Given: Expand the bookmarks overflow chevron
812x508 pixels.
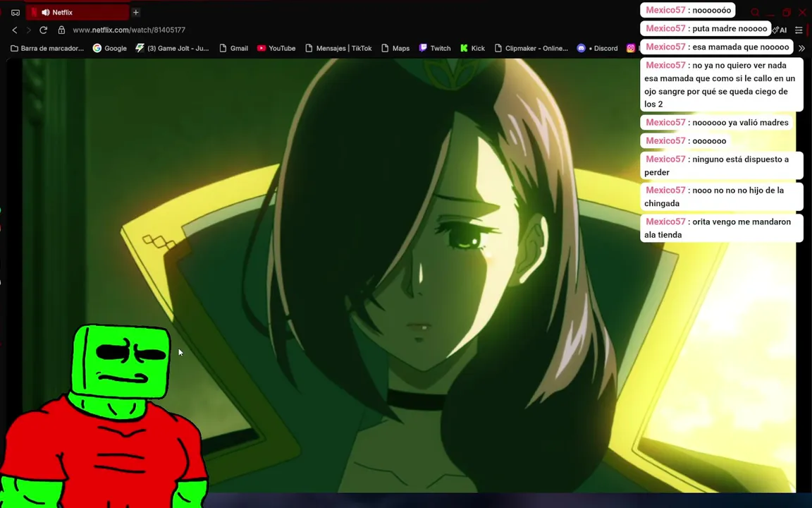Looking at the screenshot, I should (802, 48).
